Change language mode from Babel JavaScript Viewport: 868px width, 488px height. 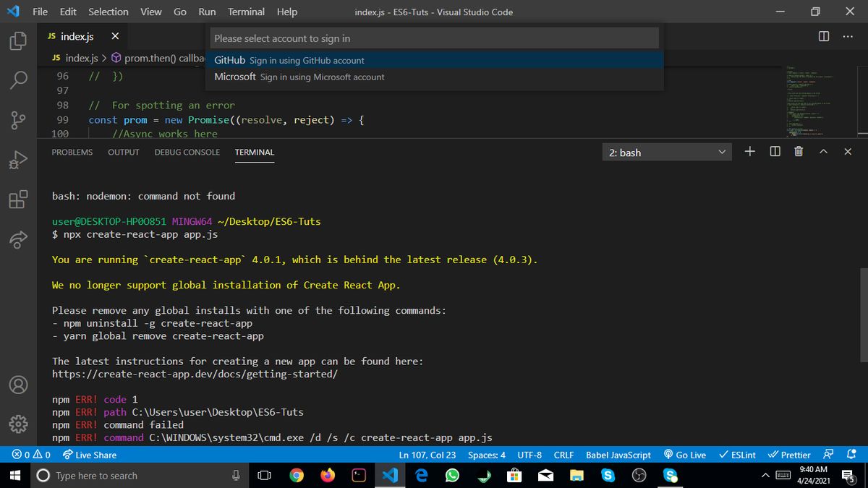pos(618,455)
